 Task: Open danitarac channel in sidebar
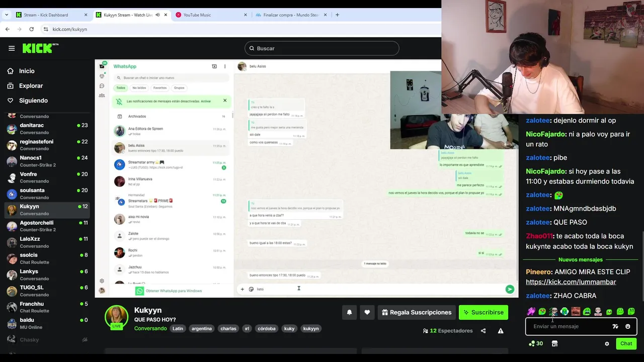pyautogui.click(x=47, y=129)
